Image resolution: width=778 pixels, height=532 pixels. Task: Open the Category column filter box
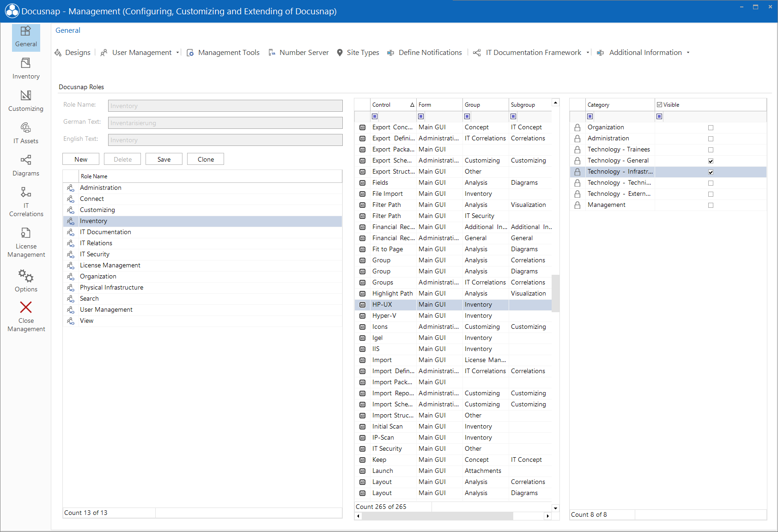pyautogui.click(x=590, y=116)
